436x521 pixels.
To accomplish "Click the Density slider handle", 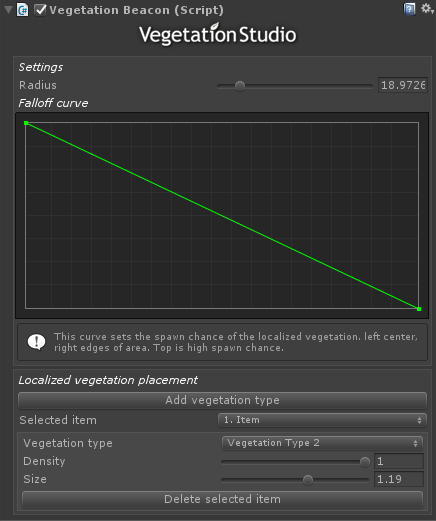I will [x=365, y=462].
